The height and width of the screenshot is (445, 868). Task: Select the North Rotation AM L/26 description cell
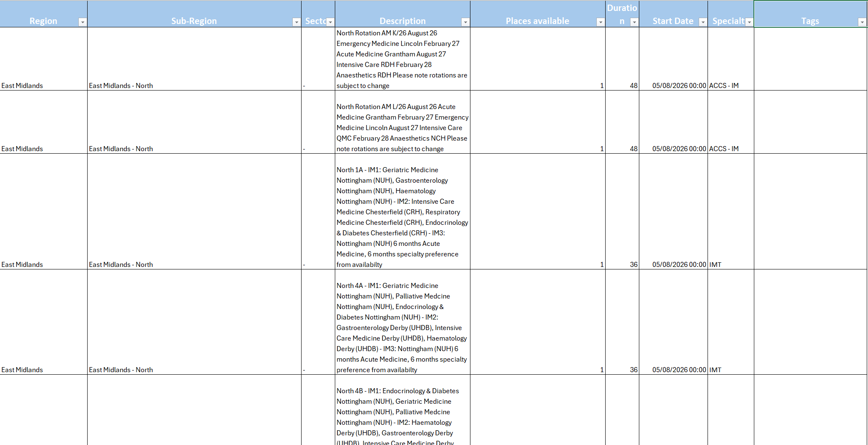click(x=402, y=127)
